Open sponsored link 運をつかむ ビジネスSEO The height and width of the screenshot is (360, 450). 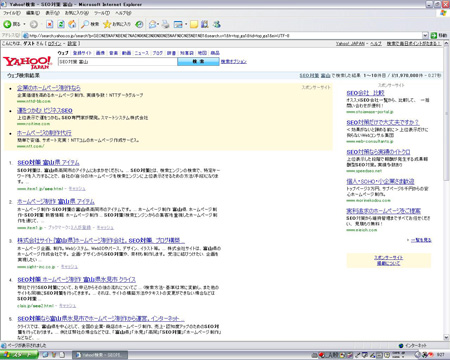pyautogui.click(x=45, y=111)
